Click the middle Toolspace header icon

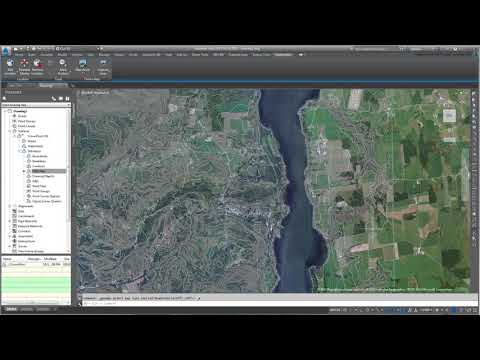61,99
